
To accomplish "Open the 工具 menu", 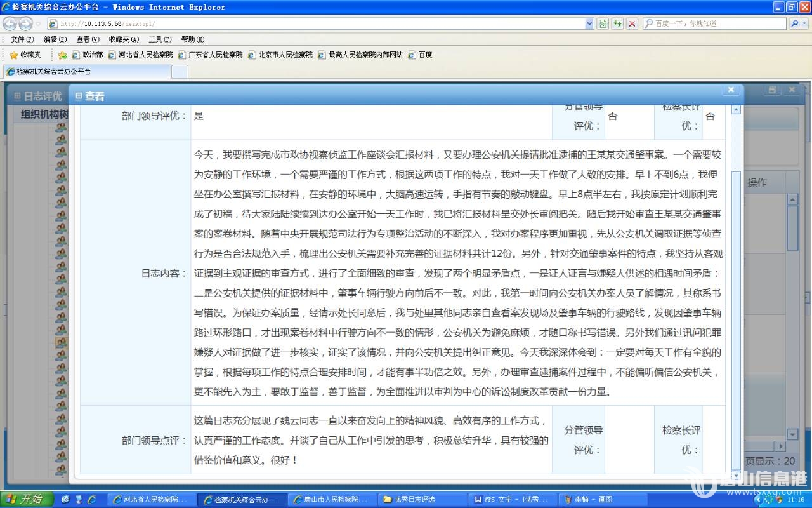I will (159, 39).
